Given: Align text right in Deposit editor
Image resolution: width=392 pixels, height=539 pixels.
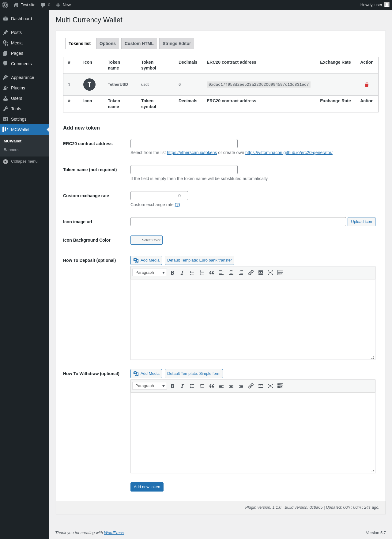Looking at the screenshot, I should [241, 273].
